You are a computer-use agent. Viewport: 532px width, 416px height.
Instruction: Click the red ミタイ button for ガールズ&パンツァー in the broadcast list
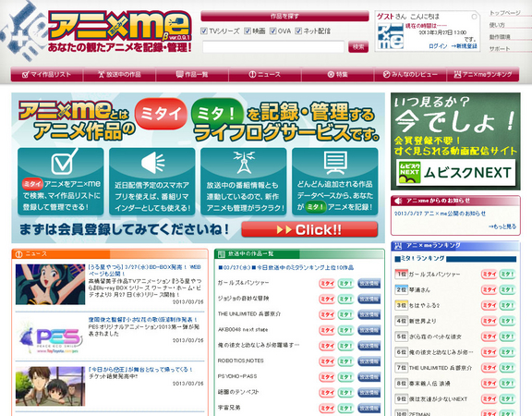(327, 283)
